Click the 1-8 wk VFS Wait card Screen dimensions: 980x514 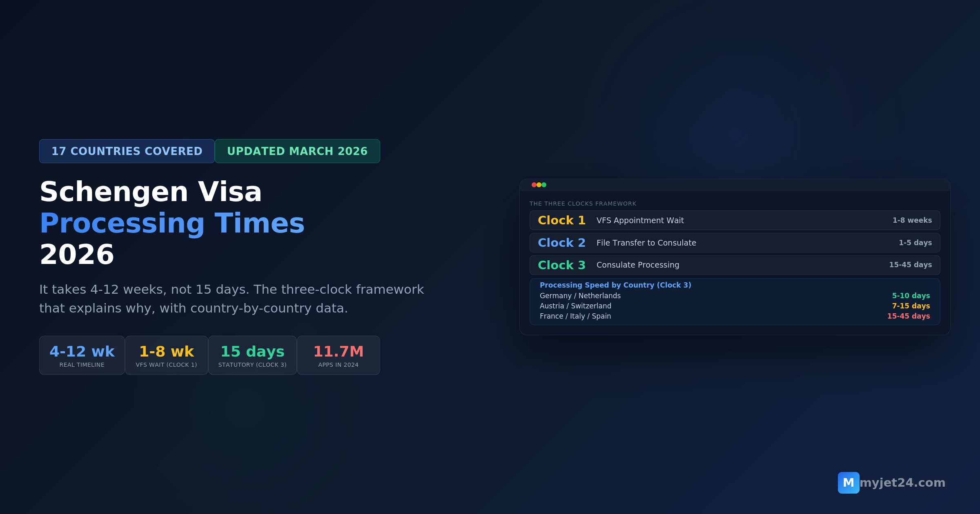166,355
